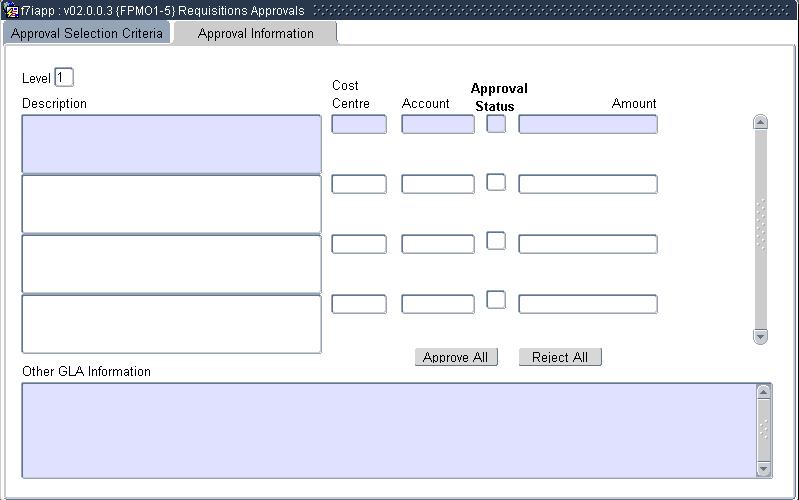Image resolution: width=799 pixels, height=500 pixels.
Task: Select the third row Description field
Action: (x=172, y=264)
